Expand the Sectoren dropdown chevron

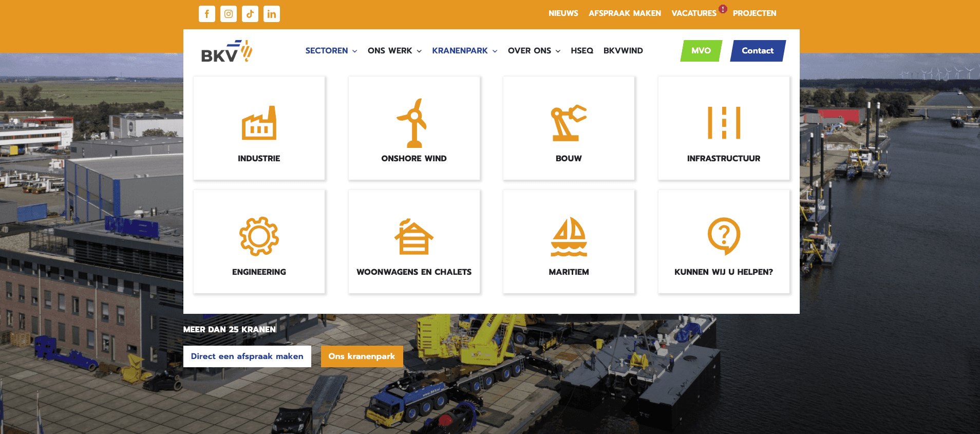[354, 51]
